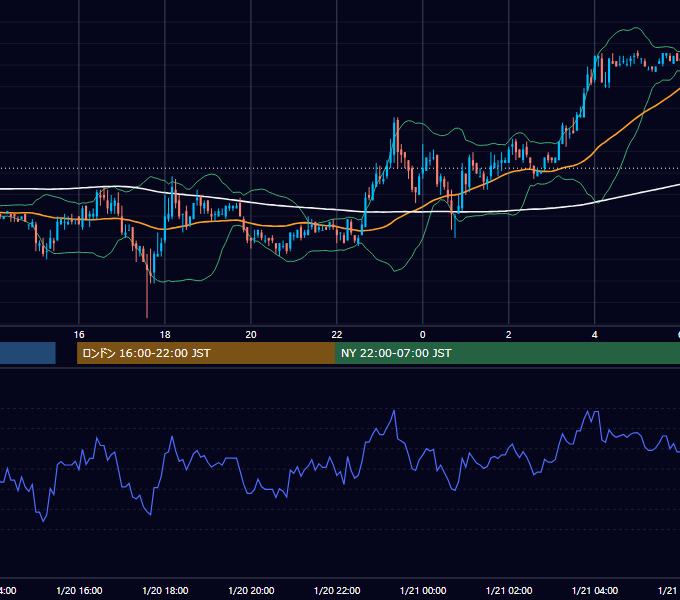Click the 1/21 00:00 bottom axis label
This screenshot has height=600, width=680.
423,590
